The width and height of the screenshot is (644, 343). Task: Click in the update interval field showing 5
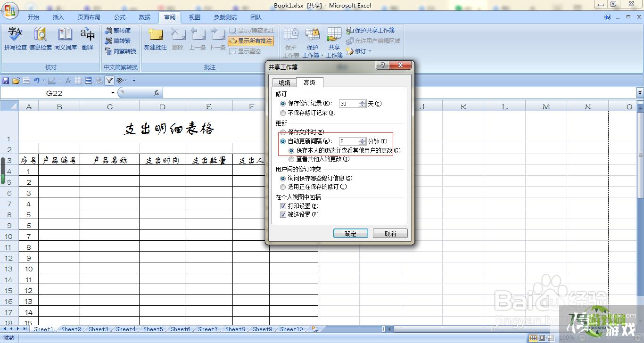tap(349, 141)
